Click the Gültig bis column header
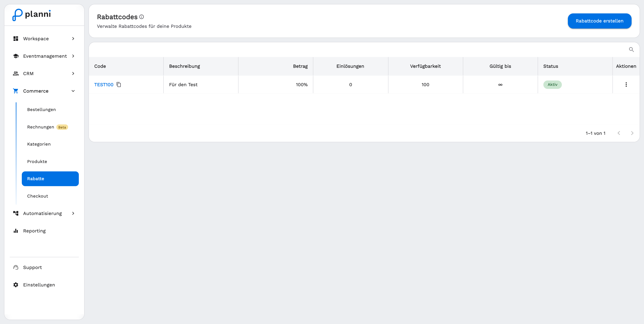 click(x=500, y=66)
